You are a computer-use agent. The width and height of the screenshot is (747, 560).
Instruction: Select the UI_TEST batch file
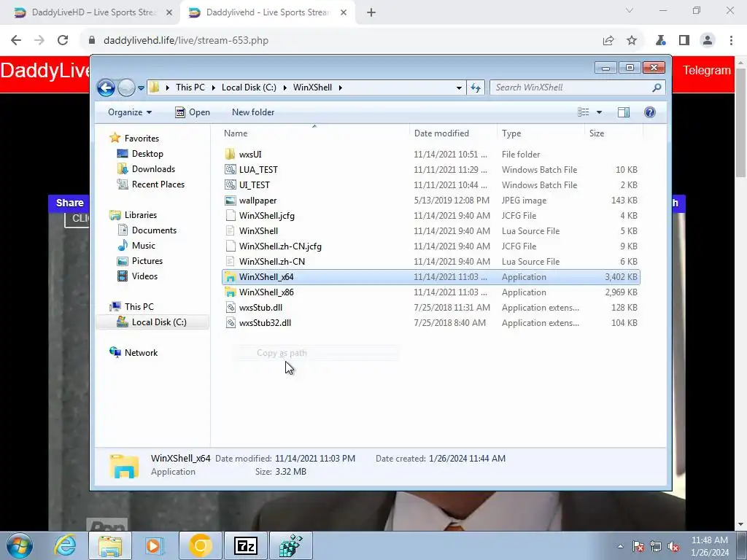point(430,184)
